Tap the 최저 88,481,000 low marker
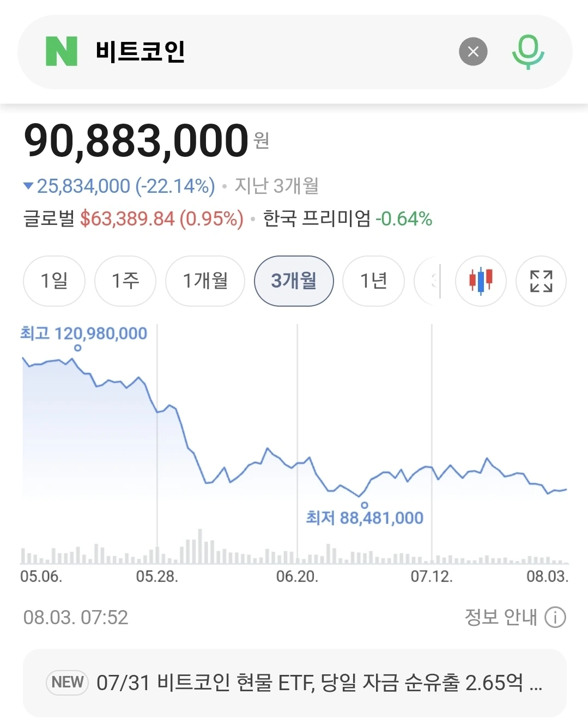Image resolution: width=588 pixels, height=725 pixels. pyautogui.click(x=365, y=517)
